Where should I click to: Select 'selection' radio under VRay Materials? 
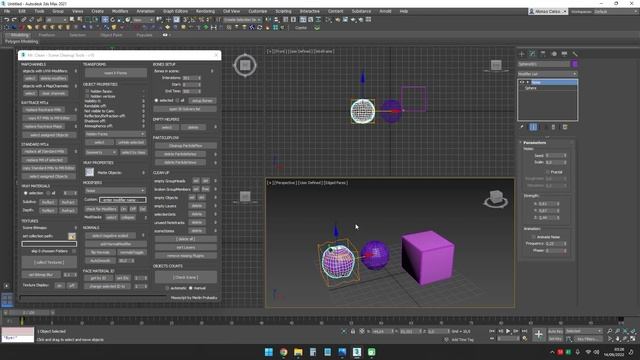(x=25, y=193)
